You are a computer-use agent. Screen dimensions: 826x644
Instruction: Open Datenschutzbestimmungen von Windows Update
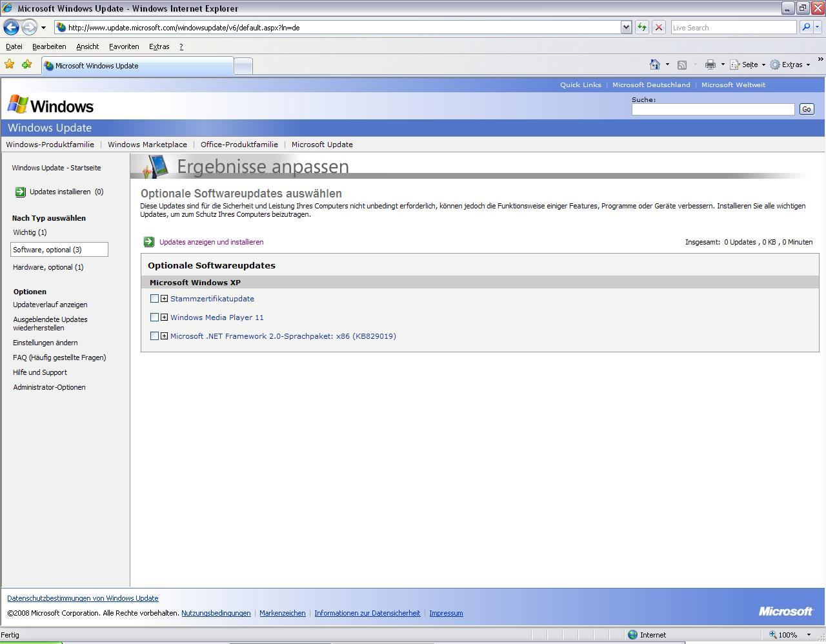(x=83, y=598)
